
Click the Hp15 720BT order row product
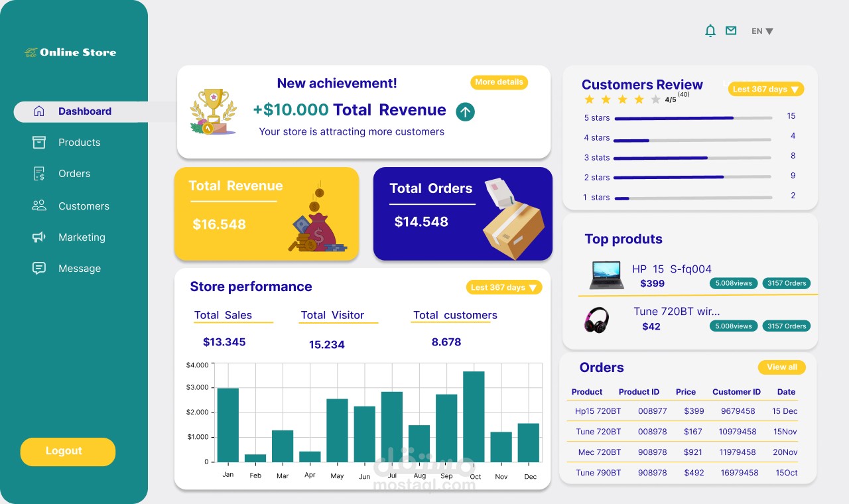(x=598, y=411)
